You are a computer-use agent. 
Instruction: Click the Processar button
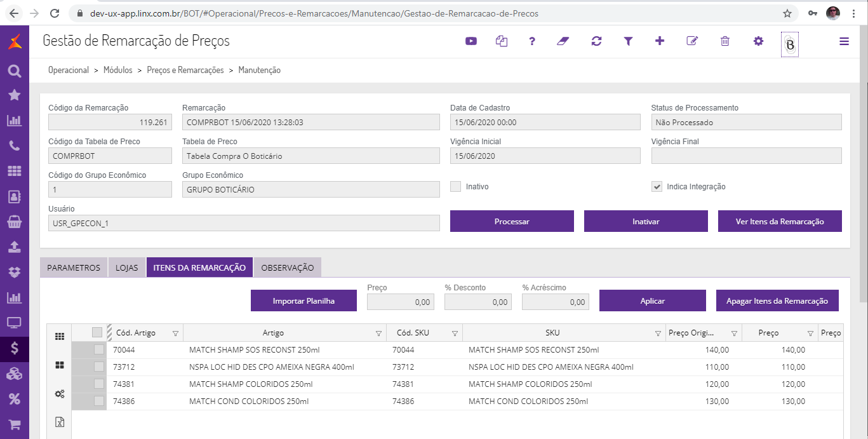(x=512, y=222)
